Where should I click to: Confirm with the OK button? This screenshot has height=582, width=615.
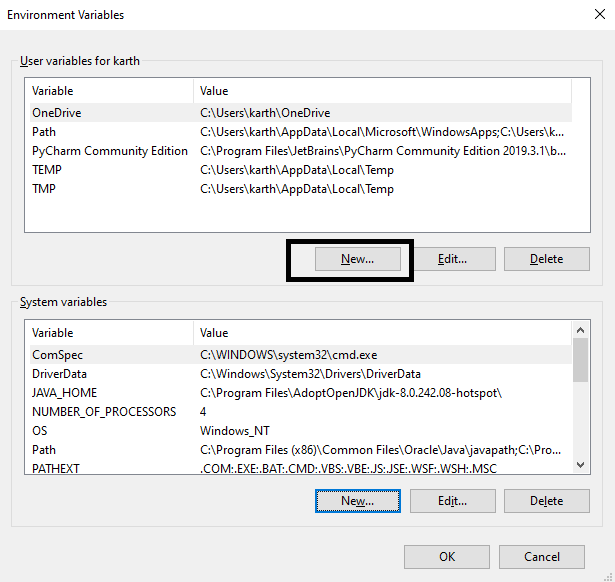(x=447, y=557)
